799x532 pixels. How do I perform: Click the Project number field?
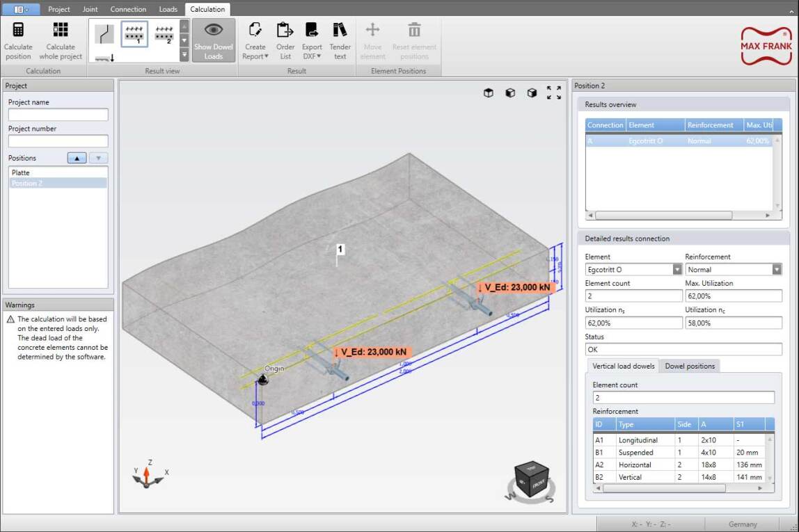(58, 141)
